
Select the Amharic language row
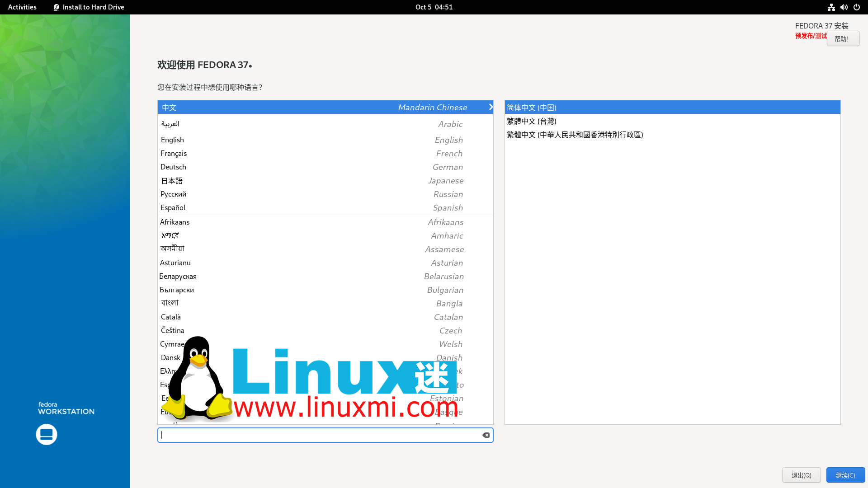(325, 236)
